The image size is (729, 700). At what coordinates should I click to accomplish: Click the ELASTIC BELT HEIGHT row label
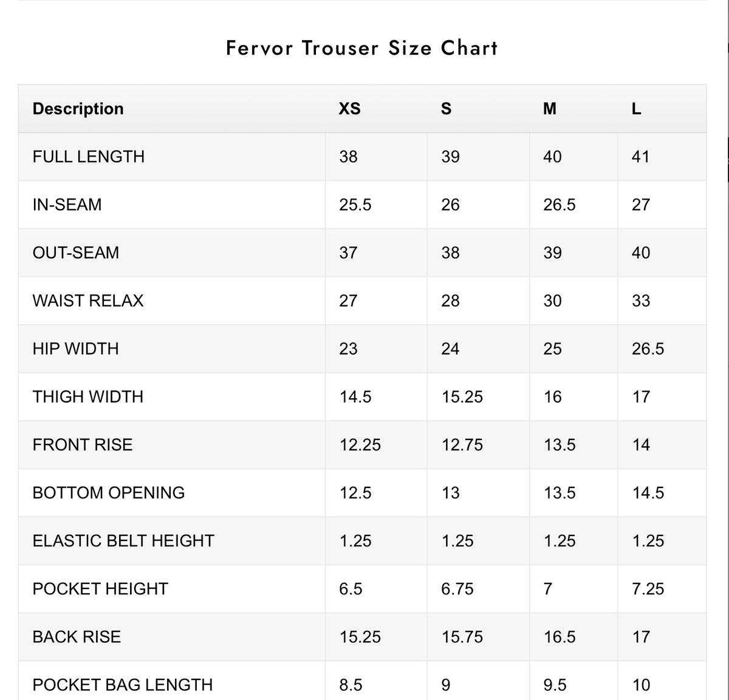coord(123,540)
